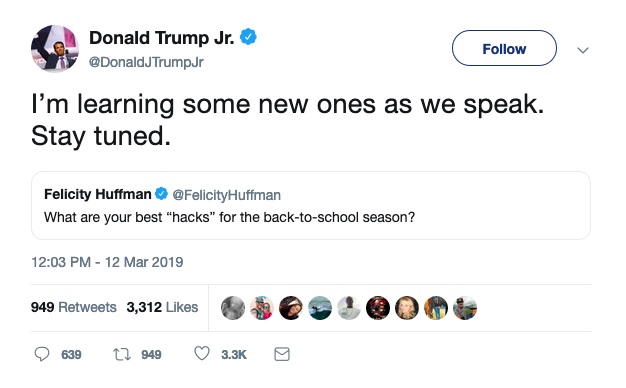Click Donald Trump Jr. verified badge
The height and width of the screenshot is (388, 626).
coord(248,37)
